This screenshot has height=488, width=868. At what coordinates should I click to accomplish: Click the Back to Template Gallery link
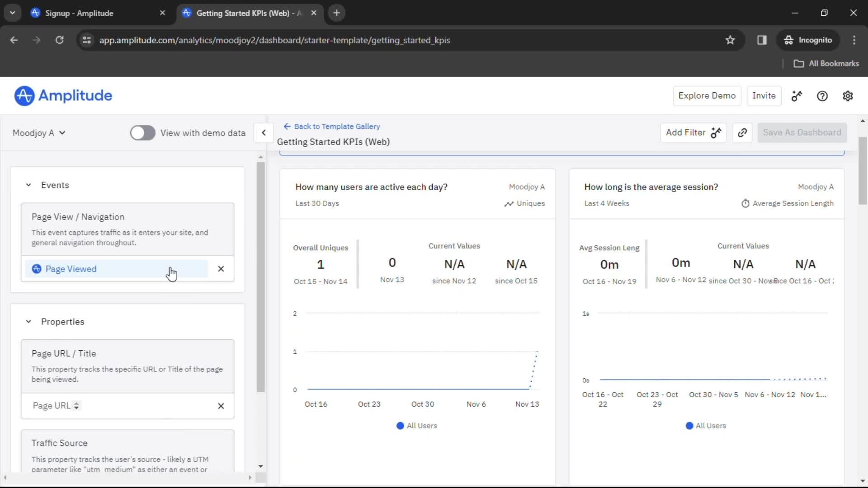click(x=331, y=126)
